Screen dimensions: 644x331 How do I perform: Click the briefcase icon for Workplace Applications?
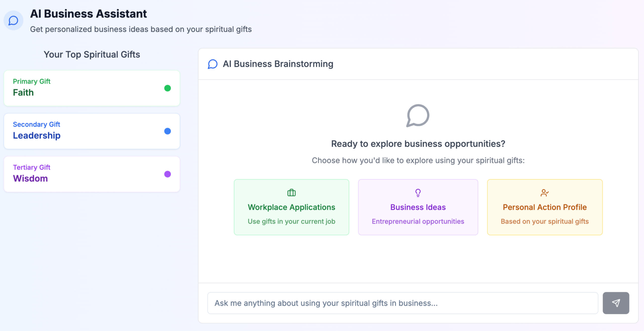coord(291,193)
